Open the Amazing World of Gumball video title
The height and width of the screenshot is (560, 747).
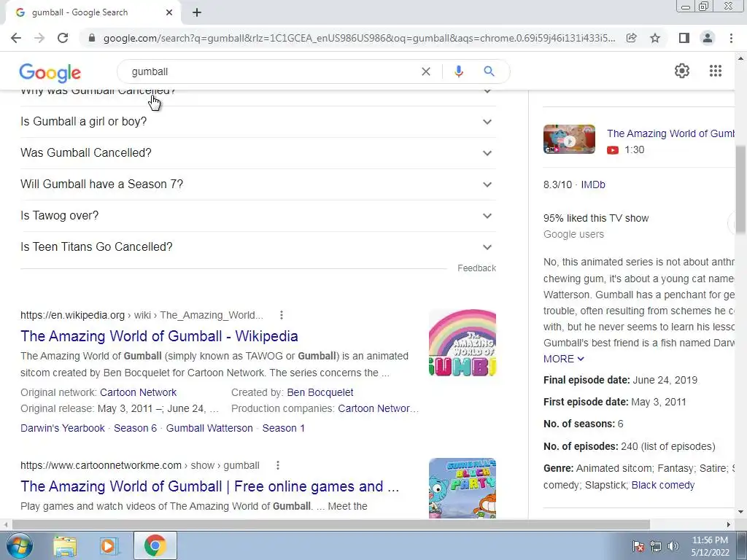point(670,134)
